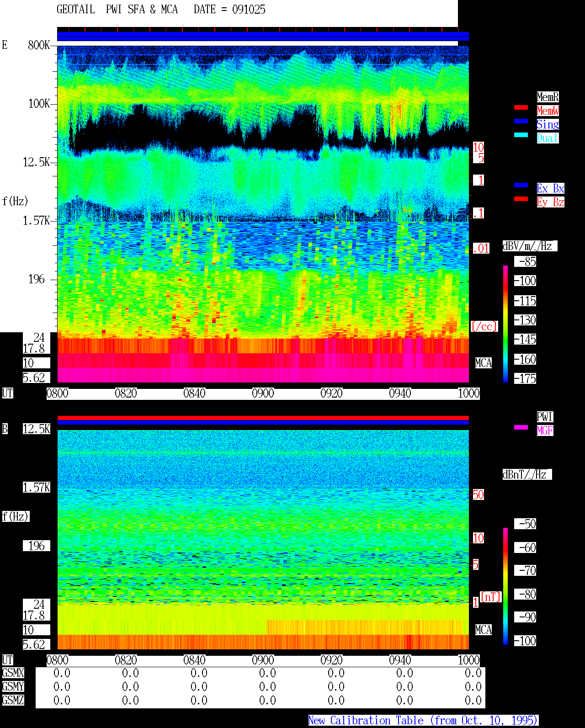The width and height of the screenshot is (585, 728).
Task: Click the 'Sing' legend label
Action: click(x=548, y=124)
